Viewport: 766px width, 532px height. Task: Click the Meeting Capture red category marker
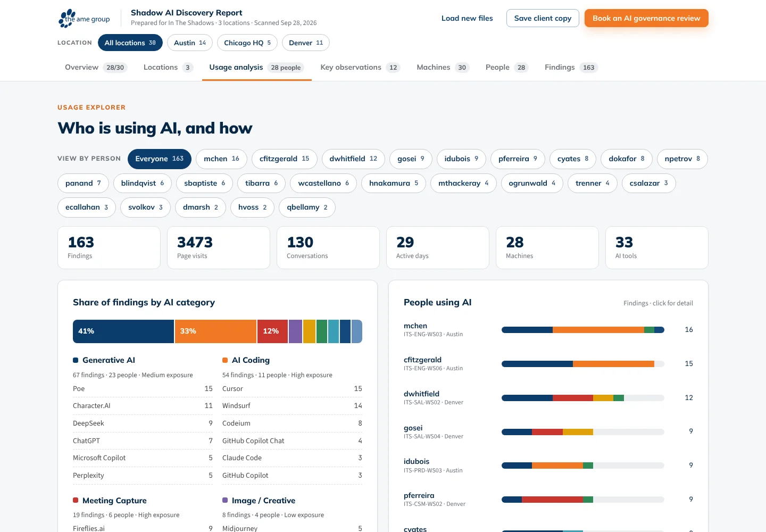point(76,500)
